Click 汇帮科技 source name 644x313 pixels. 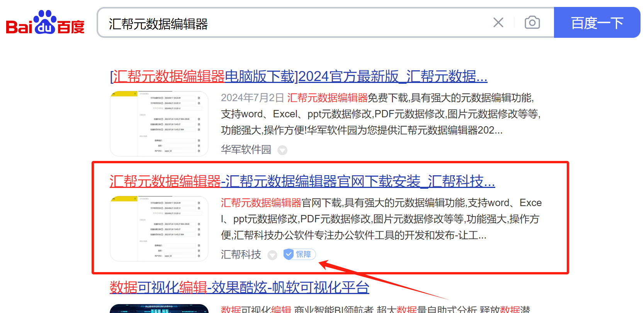(x=241, y=255)
